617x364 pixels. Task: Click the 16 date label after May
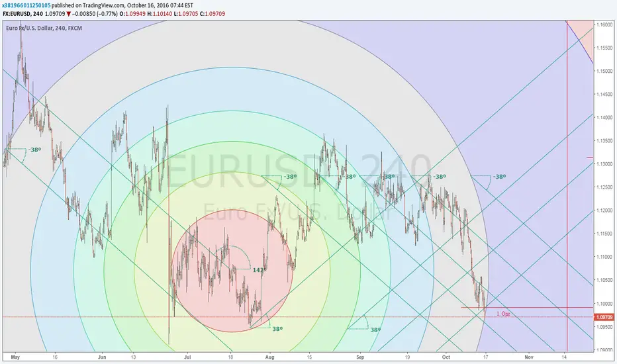coord(55,357)
